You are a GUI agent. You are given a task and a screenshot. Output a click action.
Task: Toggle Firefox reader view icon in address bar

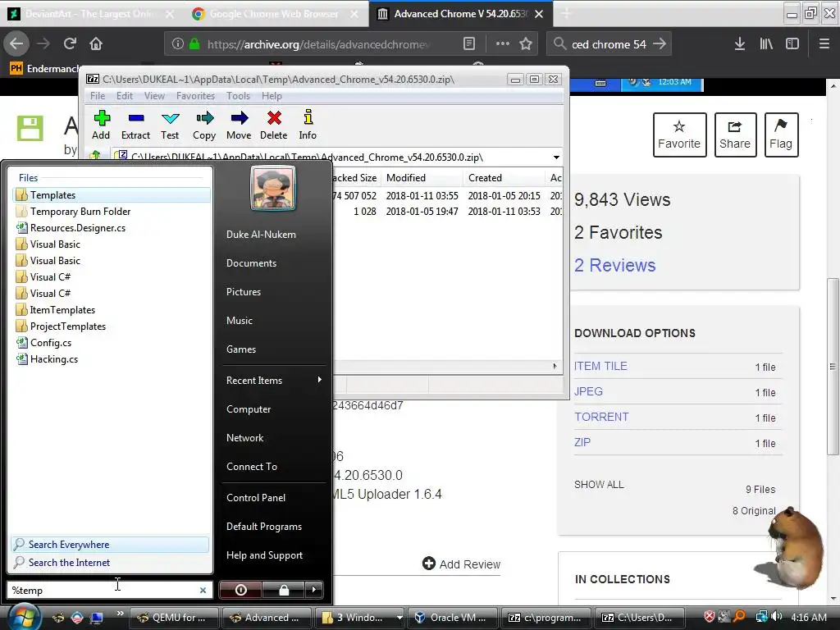click(468, 44)
